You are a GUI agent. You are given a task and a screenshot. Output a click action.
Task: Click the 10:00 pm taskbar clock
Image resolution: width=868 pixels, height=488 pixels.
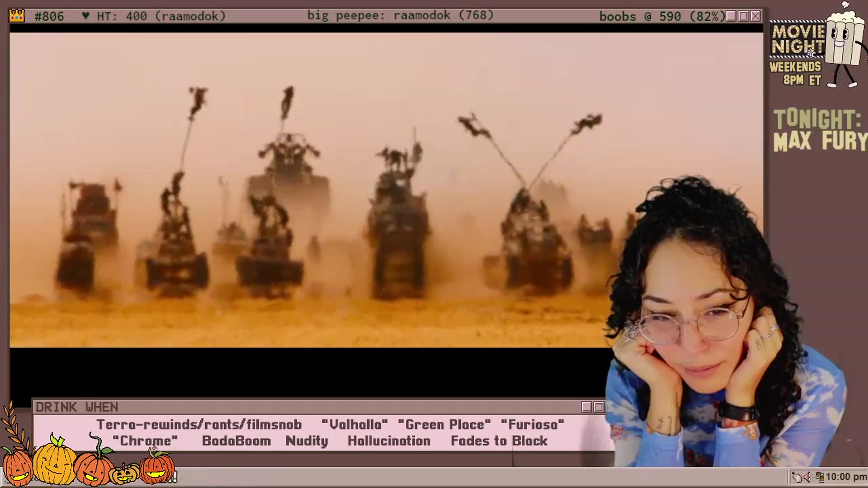point(846,477)
